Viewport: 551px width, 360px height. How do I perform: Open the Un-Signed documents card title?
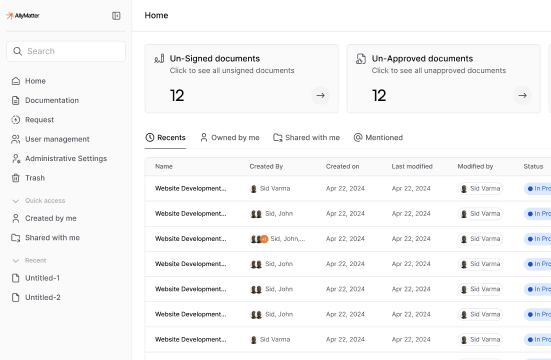[x=215, y=58]
